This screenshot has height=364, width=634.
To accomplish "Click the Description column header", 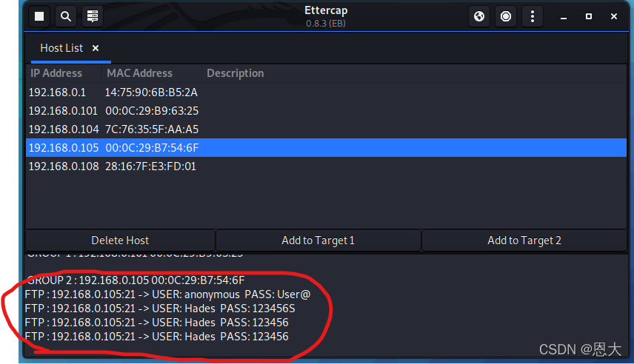I will pyautogui.click(x=235, y=73).
